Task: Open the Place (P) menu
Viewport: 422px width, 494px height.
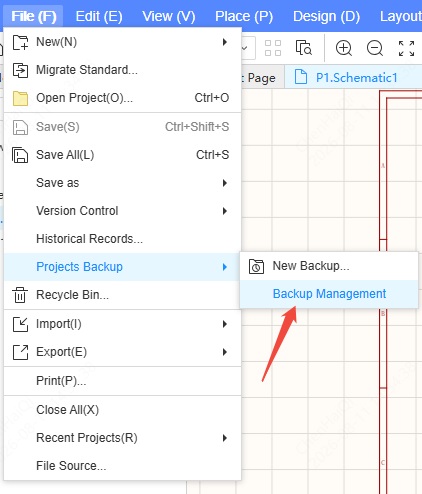Action: tap(244, 16)
